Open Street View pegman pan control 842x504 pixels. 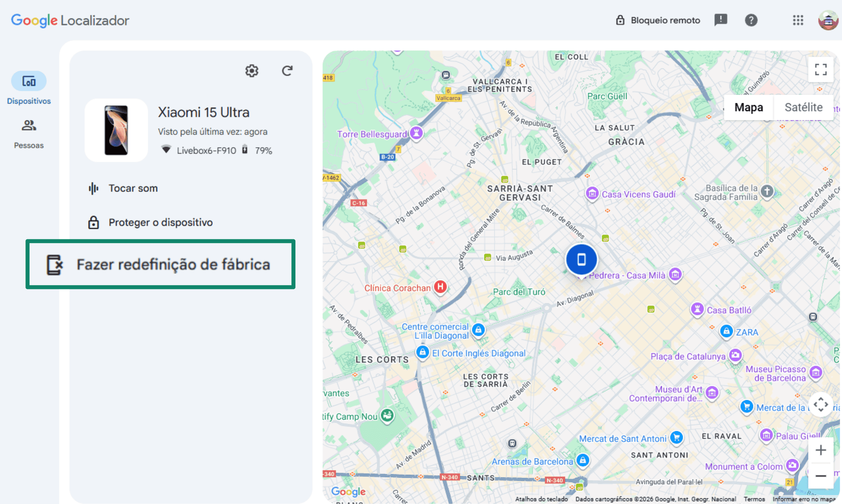(x=820, y=404)
